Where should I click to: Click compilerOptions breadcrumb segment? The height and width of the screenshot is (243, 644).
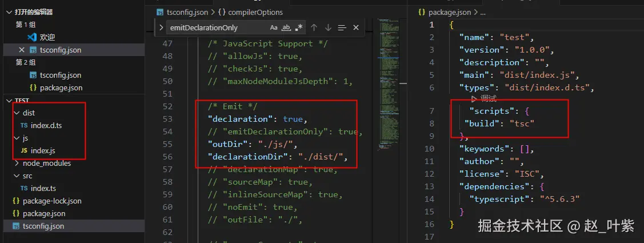pos(255,13)
